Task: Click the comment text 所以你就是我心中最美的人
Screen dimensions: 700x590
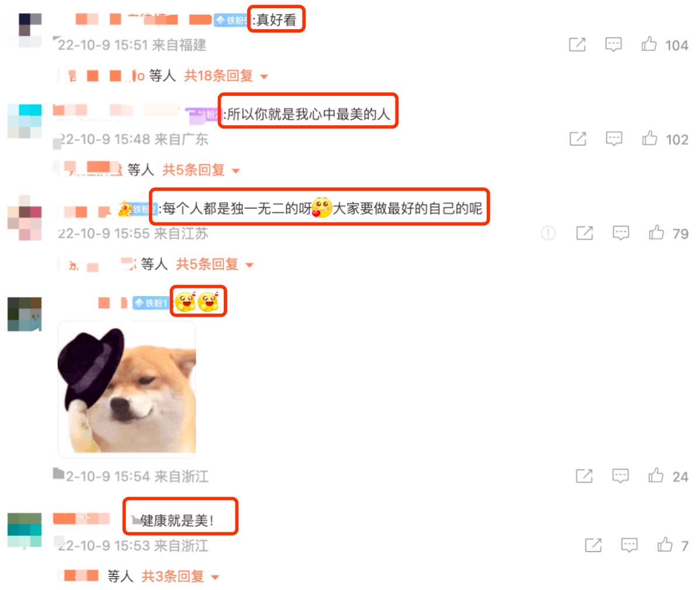Action: (x=307, y=114)
